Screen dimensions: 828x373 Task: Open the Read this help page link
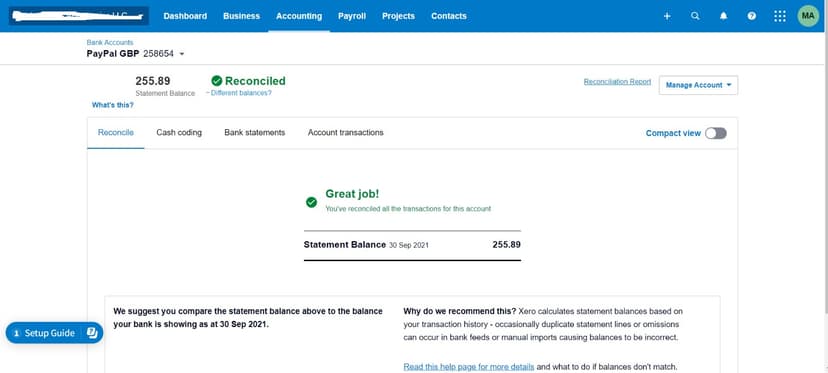[469, 366]
